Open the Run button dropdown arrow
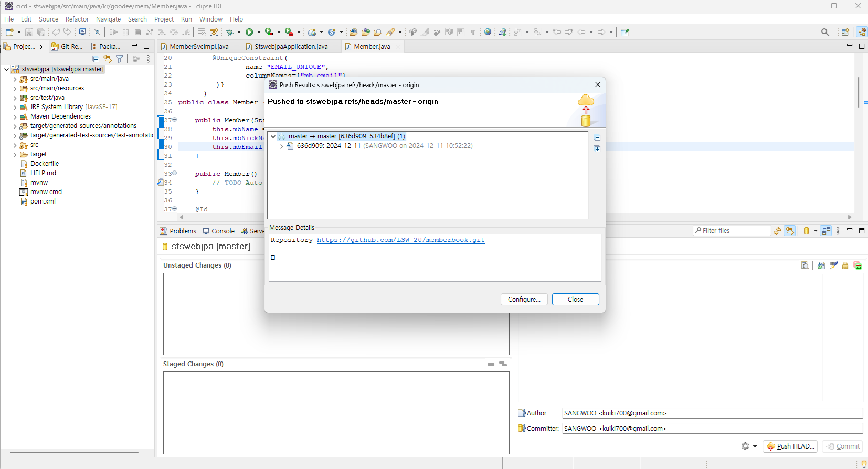 click(259, 32)
